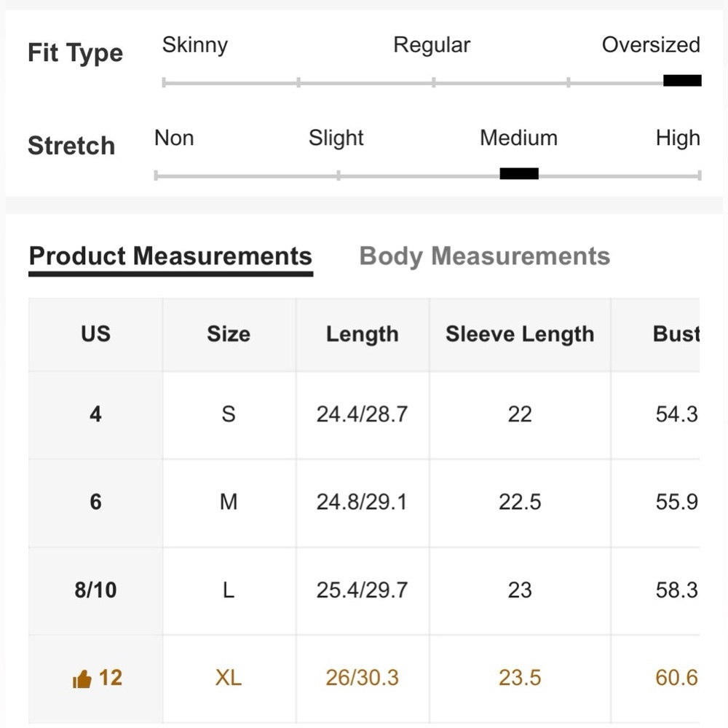
Task: Switch to the Body Measurements tab
Action: click(484, 256)
